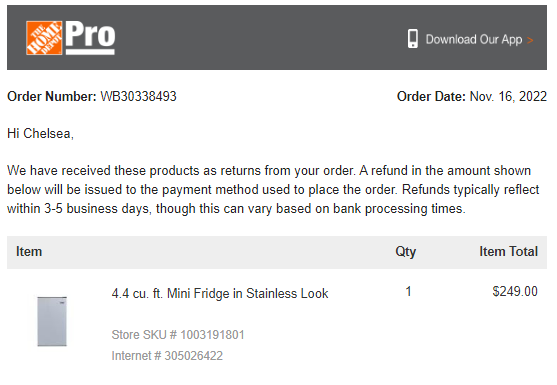Viewport: 557px width, 385px height.
Task: Open the 4.4 cu. ft. Mini Fridge product title
Action: 220,294
